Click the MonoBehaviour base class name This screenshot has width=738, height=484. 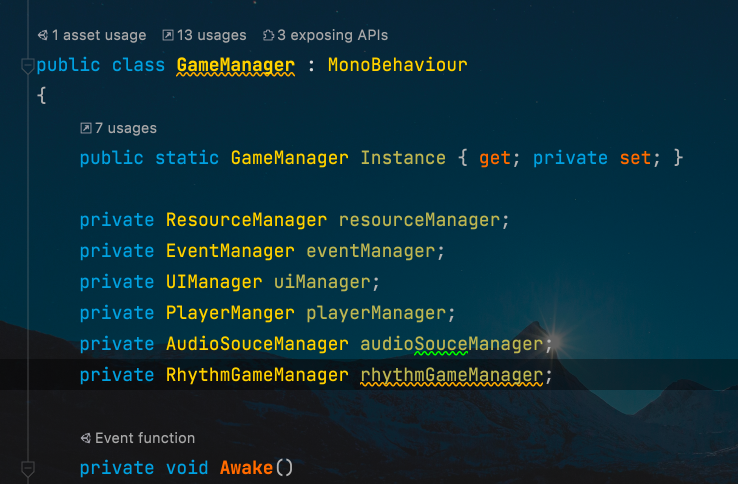click(398, 65)
